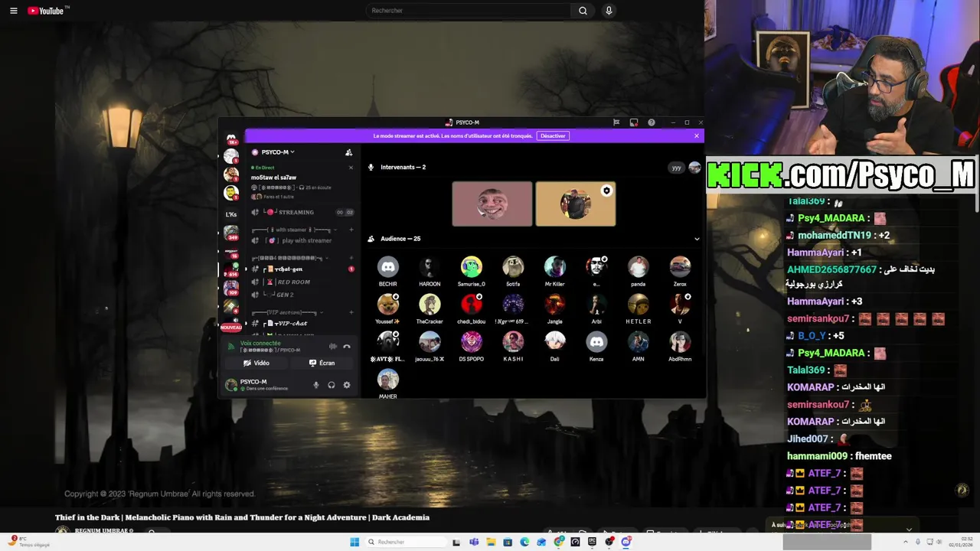Click YouTube video title 'Thief in the Dark'
This screenshot has height=551, width=980.
242,517
